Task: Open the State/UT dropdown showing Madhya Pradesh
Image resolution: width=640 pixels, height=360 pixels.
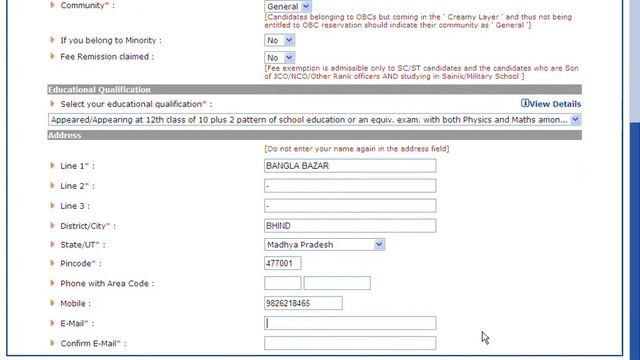Action: click(324, 244)
